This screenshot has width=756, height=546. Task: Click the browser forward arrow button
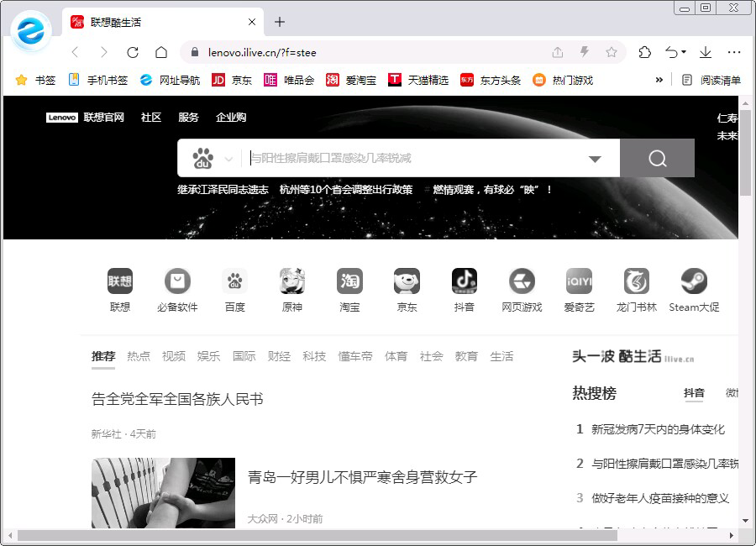(x=103, y=52)
